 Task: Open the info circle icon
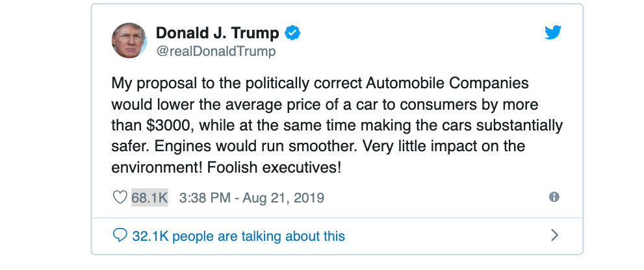click(554, 197)
